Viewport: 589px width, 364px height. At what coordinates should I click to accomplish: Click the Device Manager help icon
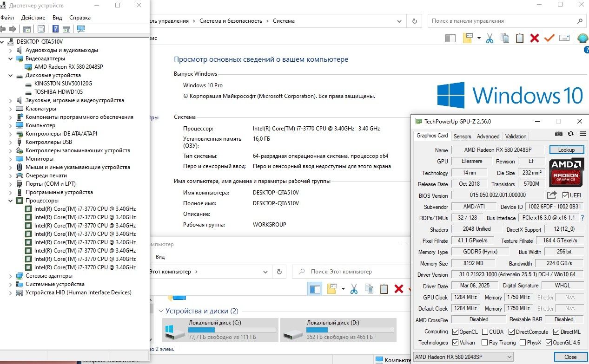[x=55, y=29]
